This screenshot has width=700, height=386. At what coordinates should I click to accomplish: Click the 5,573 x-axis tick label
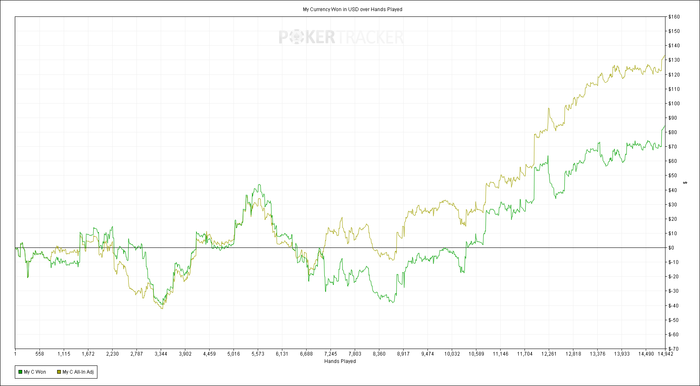pyautogui.click(x=258, y=354)
